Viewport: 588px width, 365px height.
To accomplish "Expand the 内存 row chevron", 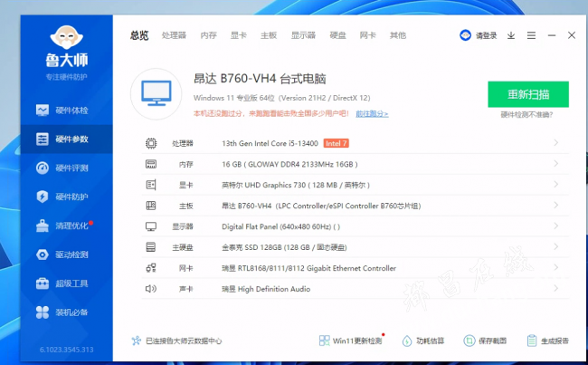I will pos(556,163).
